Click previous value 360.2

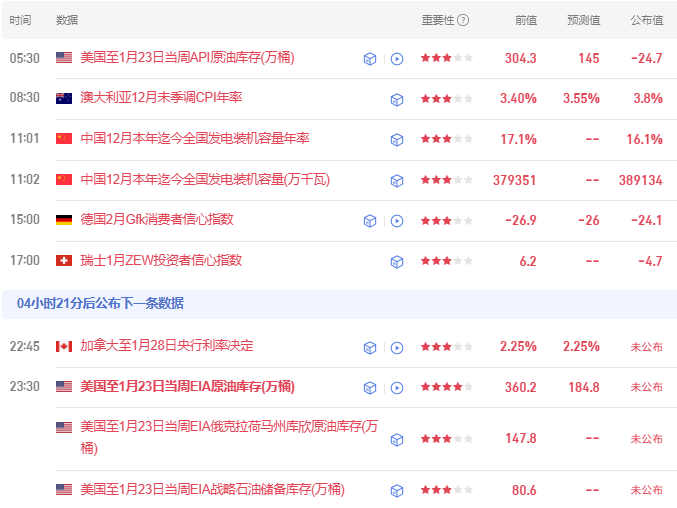point(521,387)
